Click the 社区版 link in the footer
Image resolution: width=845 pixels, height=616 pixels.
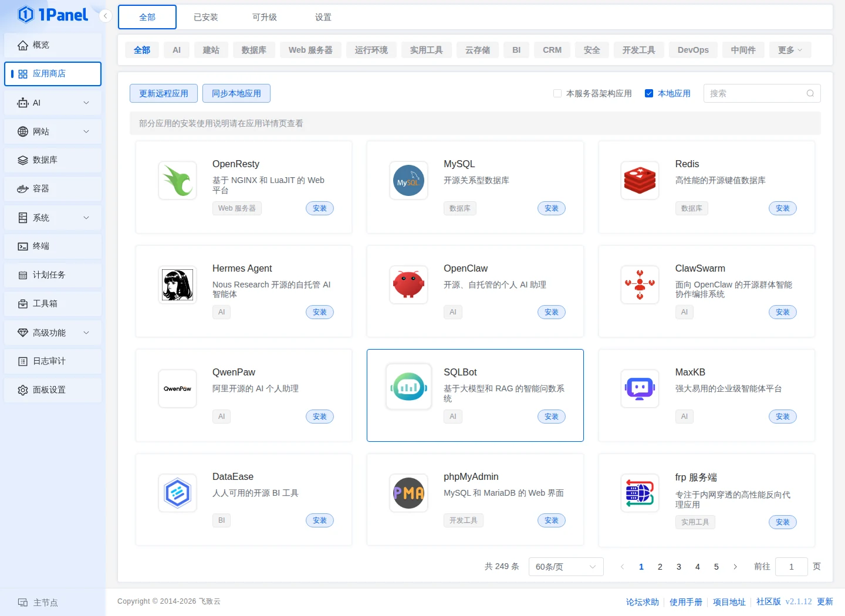click(769, 601)
